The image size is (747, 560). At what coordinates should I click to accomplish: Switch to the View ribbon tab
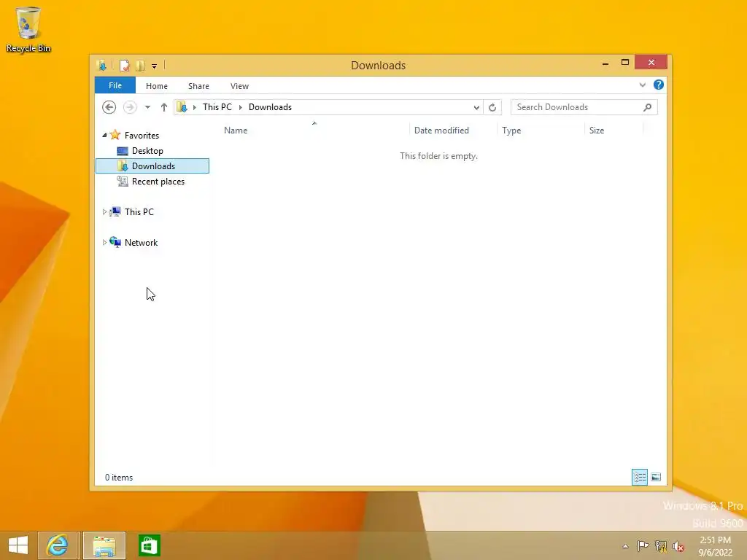coord(239,86)
